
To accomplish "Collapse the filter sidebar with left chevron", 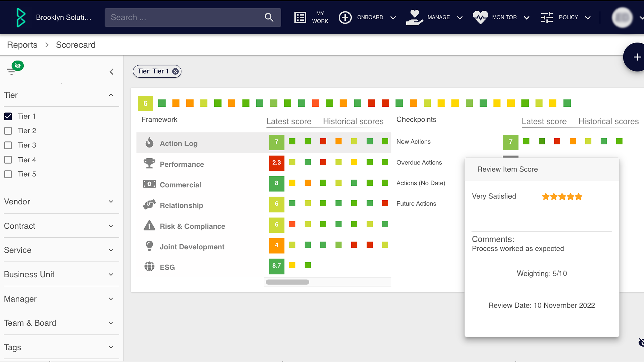I will click(111, 72).
